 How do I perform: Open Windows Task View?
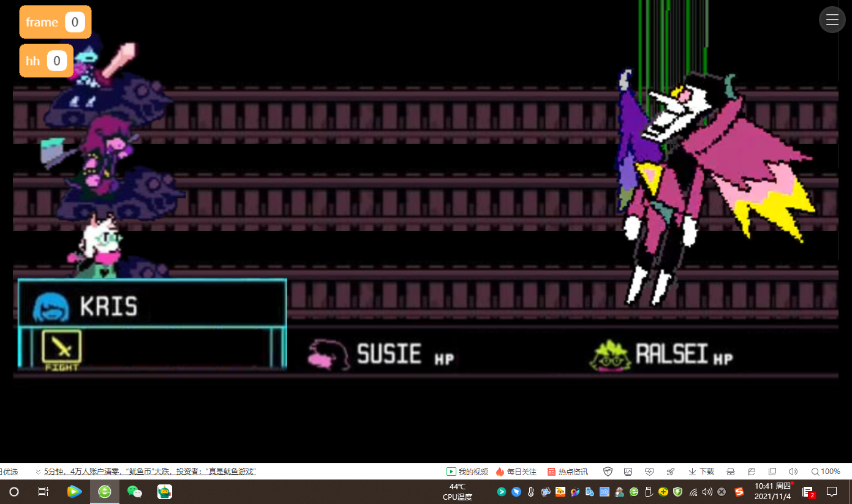43,492
